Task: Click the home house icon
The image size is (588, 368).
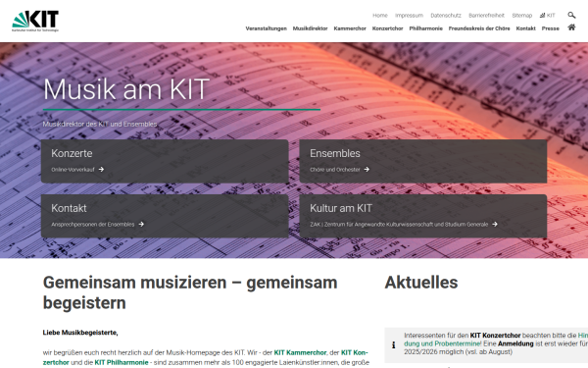Action: [x=571, y=27]
